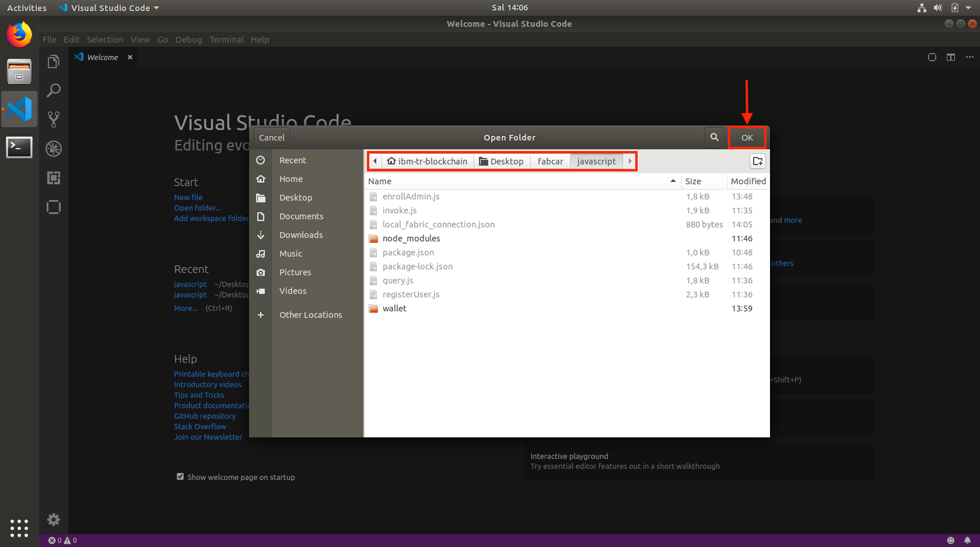Toggle Show welcome page on startup checkbox

point(180,476)
